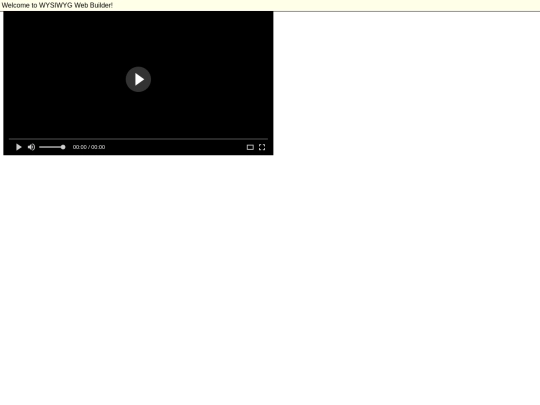The image size is (540, 405).
Task: Mute the video with the speaker icon
Action: point(31,147)
